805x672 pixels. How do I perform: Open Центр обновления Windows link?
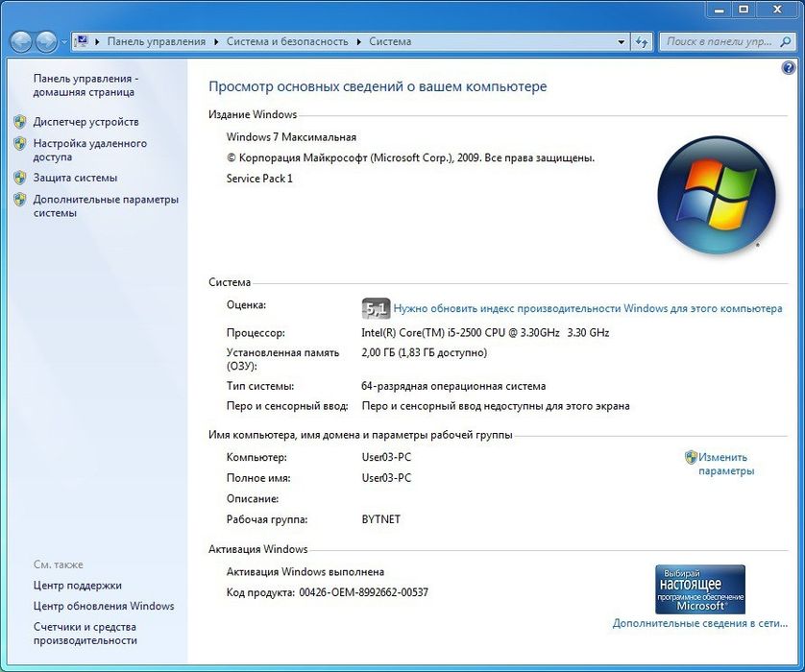[x=104, y=606]
